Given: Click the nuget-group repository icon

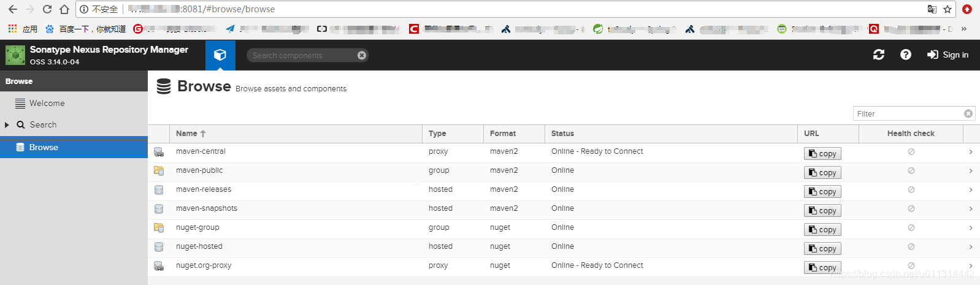Looking at the screenshot, I should [159, 228].
